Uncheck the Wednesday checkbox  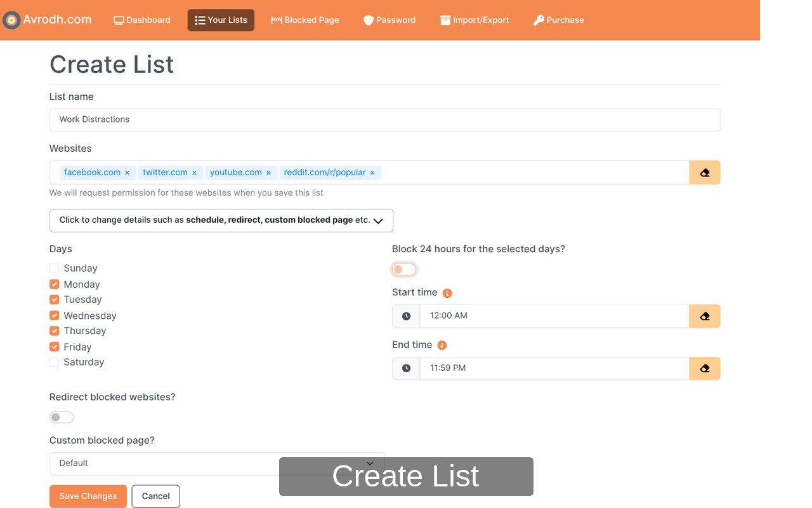pos(55,315)
